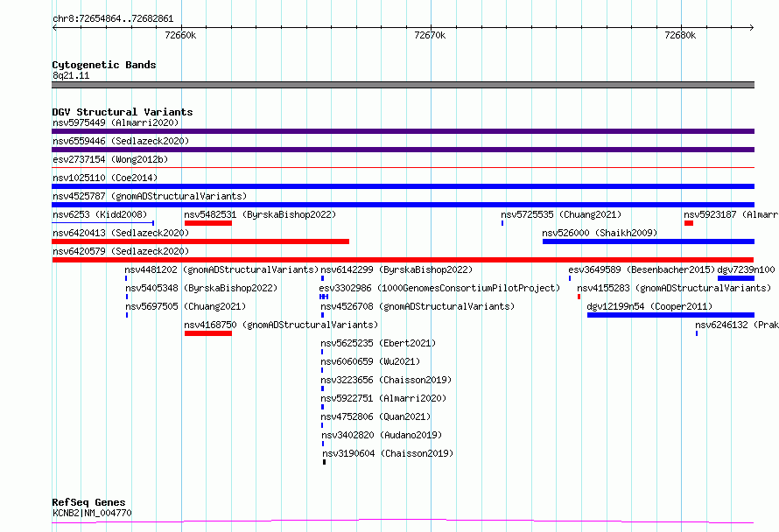Image resolution: width=779 pixels, height=532 pixels.
Task: Click nsv4155283 (gnomADStructuralVariants) label
Action: point(674,288)
